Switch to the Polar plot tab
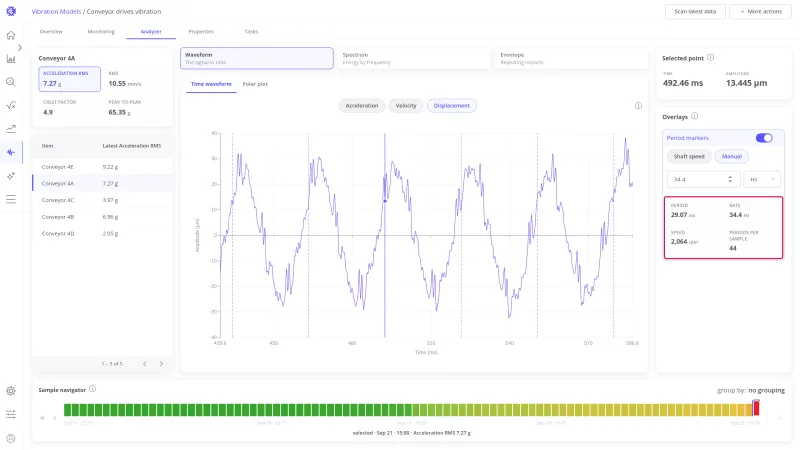The image size is (800, 450). click(x=255, y=84)
